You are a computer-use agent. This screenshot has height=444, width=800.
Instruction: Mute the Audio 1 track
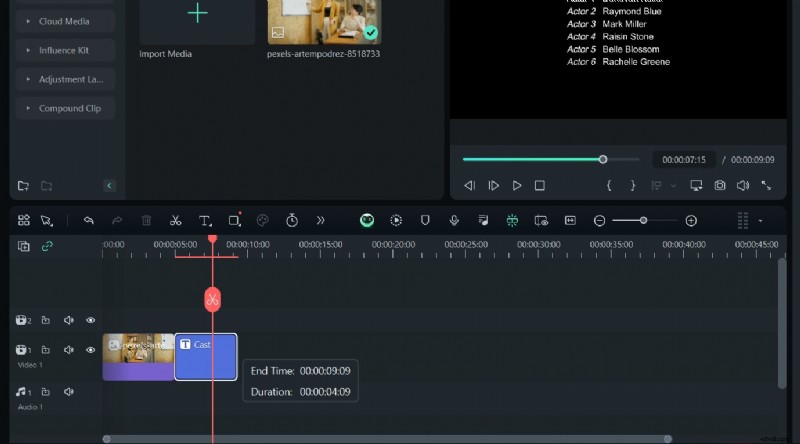69,392
